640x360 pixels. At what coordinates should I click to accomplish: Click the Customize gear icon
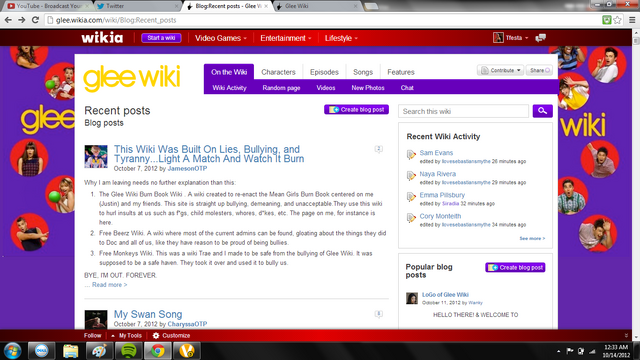pos(156,336)
